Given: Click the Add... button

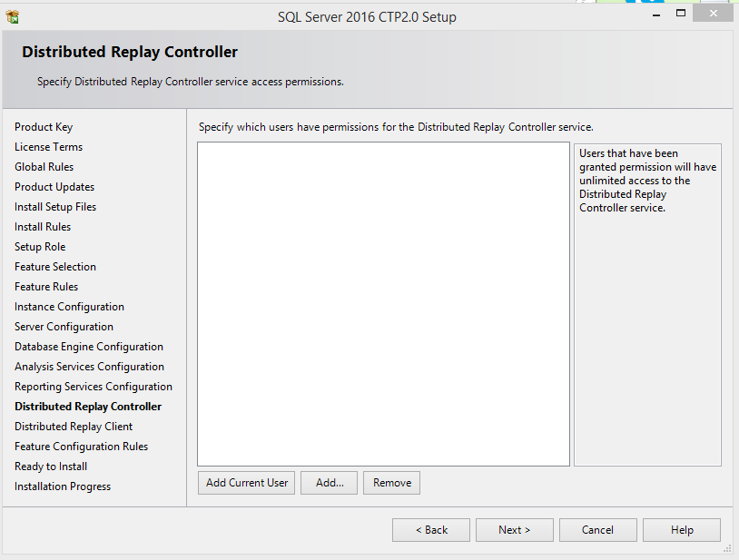Looking at the screenshot, I should (329, 482).
